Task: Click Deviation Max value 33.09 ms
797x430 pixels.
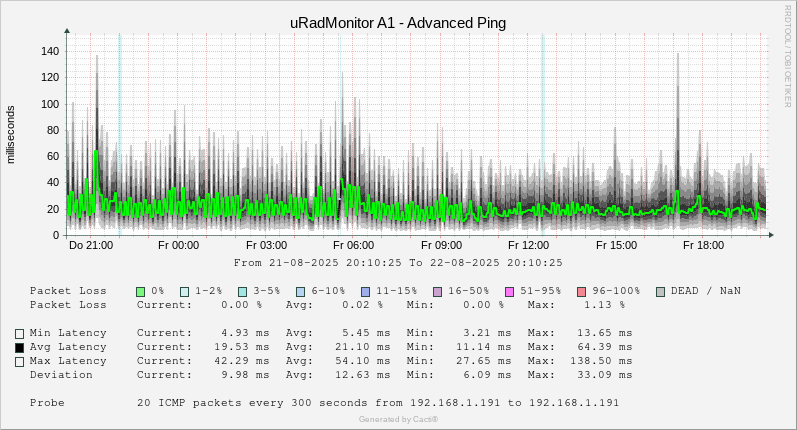Action: (604, 375)
